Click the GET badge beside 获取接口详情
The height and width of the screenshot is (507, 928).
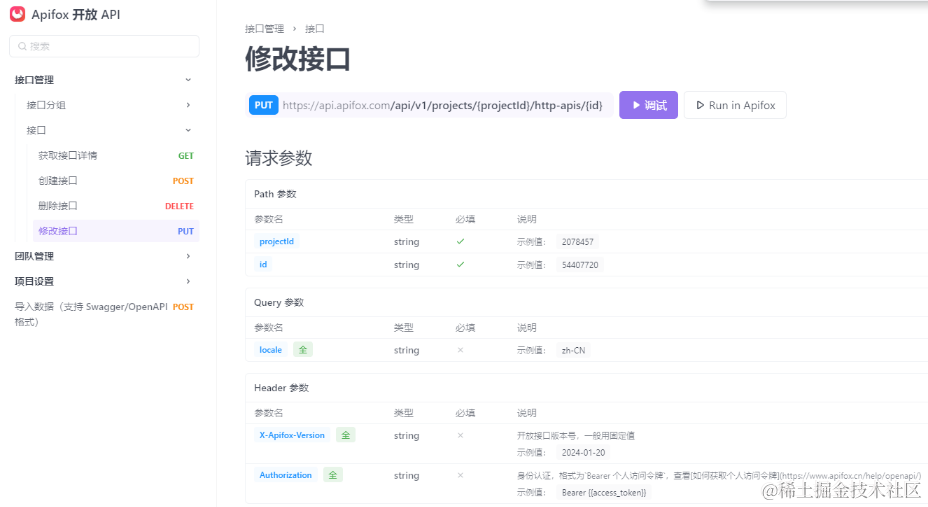pos(186,156)
